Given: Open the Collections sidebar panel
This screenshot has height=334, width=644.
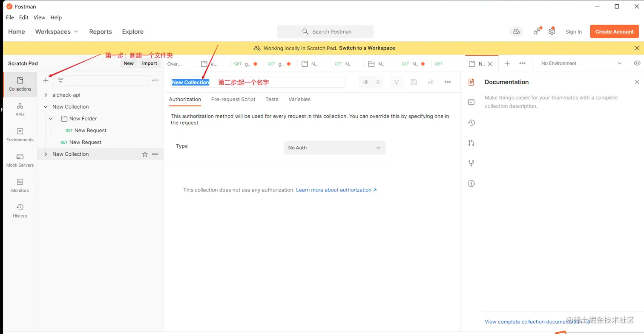Looking at the screenshot, I should (20, 84).
